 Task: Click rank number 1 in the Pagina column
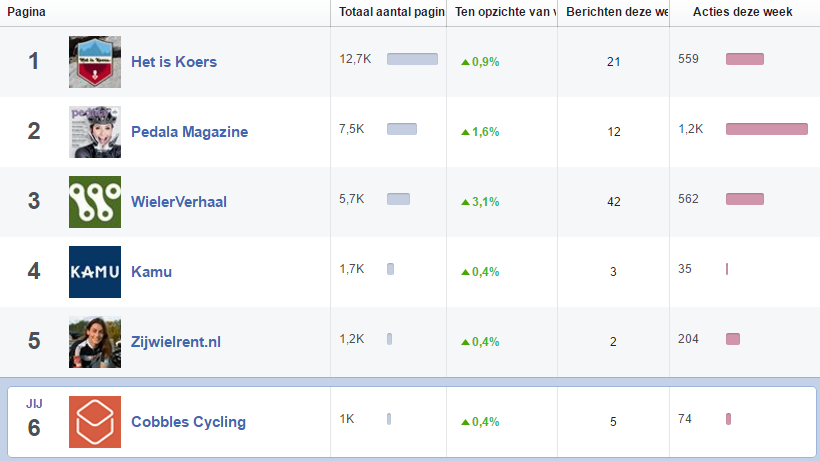(33, 61)
